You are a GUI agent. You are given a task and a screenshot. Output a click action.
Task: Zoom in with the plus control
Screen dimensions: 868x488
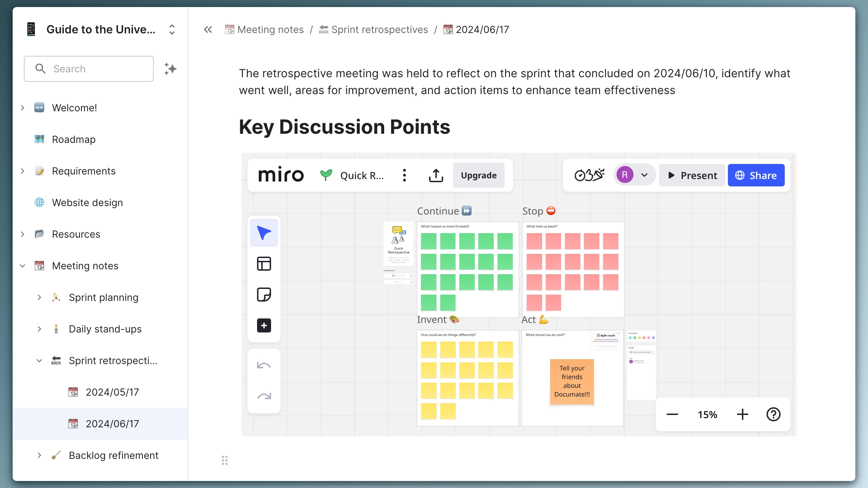[742, 414]
